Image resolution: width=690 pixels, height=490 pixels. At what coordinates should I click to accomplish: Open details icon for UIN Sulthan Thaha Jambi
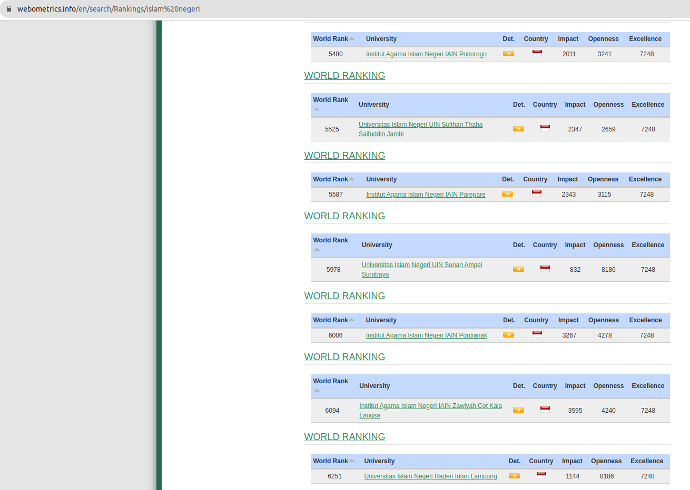(x=518, y=128)
